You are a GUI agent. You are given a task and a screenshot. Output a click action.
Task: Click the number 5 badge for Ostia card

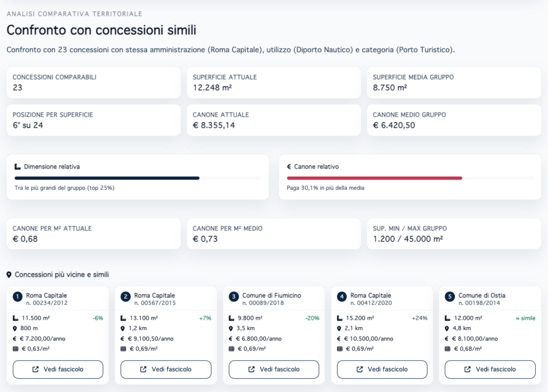click(x=450, y=296)
